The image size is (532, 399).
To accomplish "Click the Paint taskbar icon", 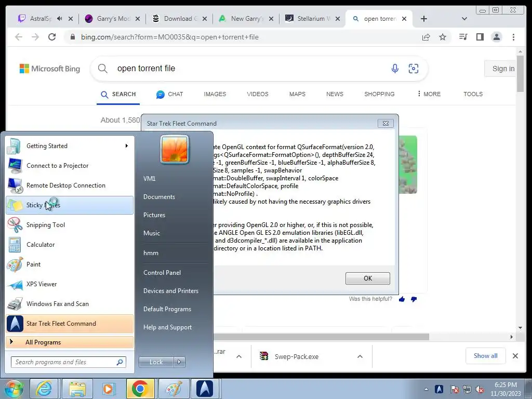I will (173, 389).
